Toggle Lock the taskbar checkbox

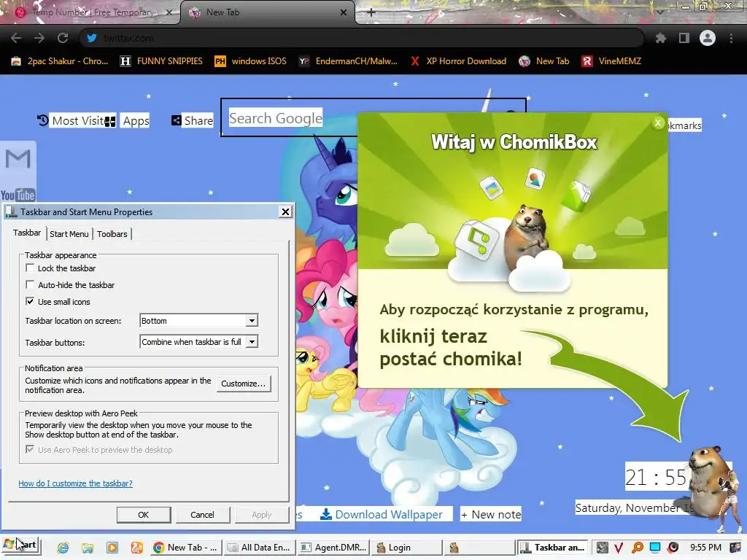point(30,268)
